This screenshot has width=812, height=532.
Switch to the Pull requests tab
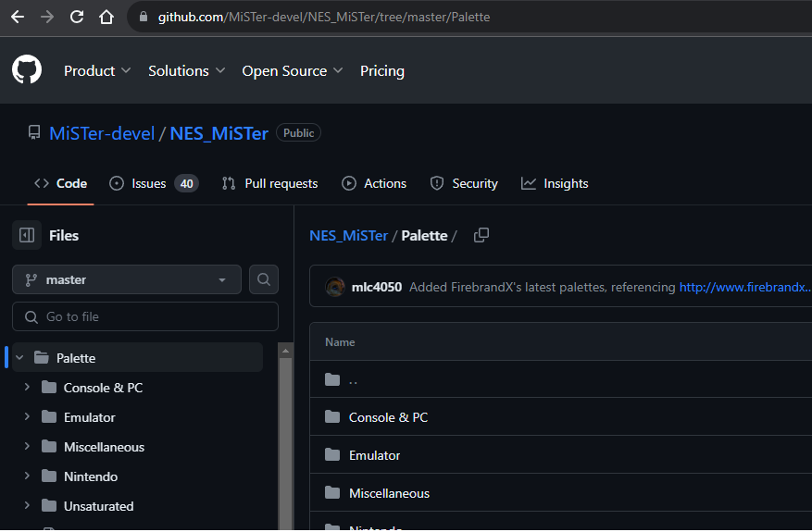(269, 184)
